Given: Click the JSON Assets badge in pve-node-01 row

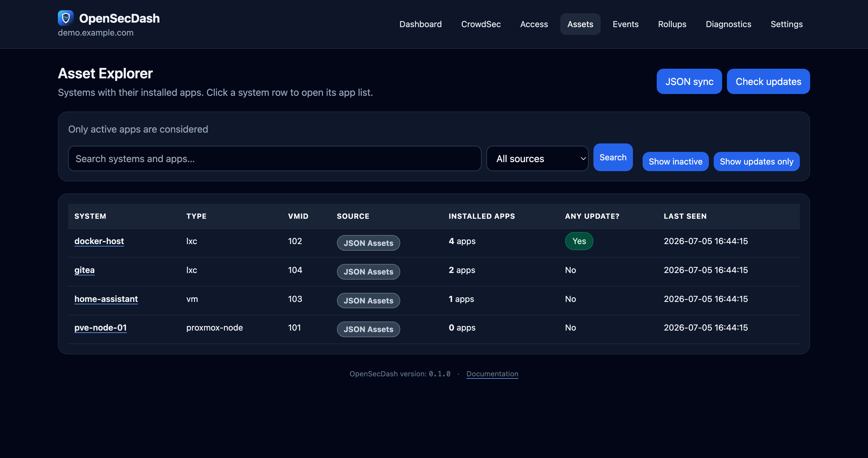Looking at the screenshot, I should [368, 329].
